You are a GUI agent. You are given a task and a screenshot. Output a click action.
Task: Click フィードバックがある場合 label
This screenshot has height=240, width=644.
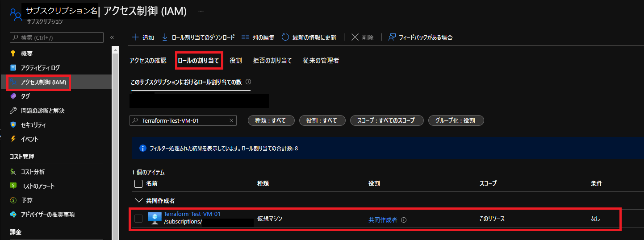pyautogui.click(x=426, y=37)
